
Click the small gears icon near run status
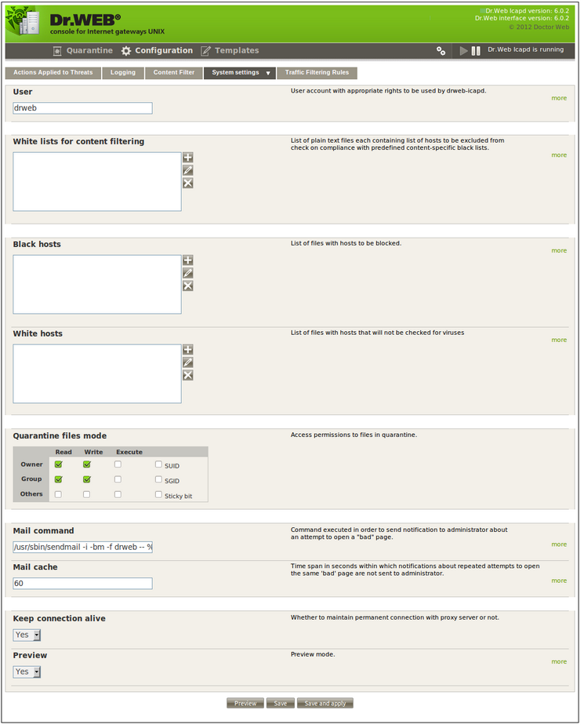click(441, 51)
